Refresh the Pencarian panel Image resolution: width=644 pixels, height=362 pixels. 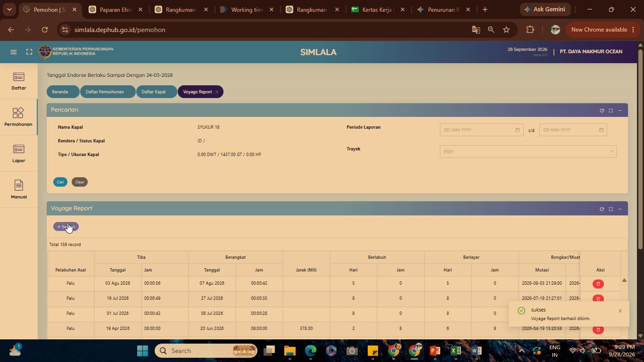coord(602,110)
